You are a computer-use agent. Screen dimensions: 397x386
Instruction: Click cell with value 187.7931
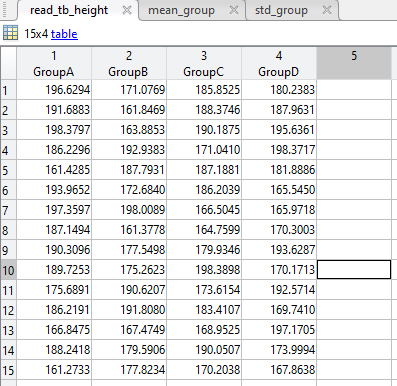[x=129, y=170]
